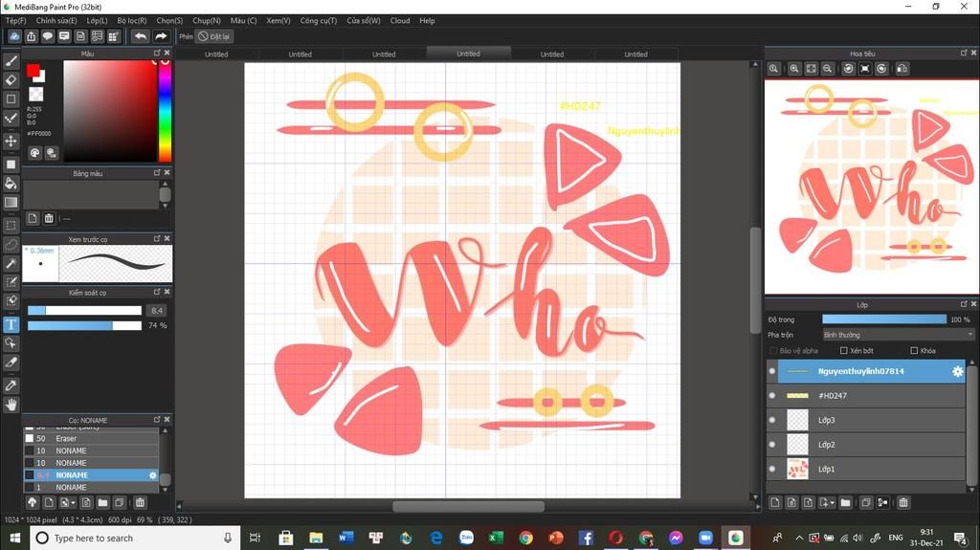
Task: Open settings gear of Nguyenthuylinh07814 layer
Action: [957, 371]
